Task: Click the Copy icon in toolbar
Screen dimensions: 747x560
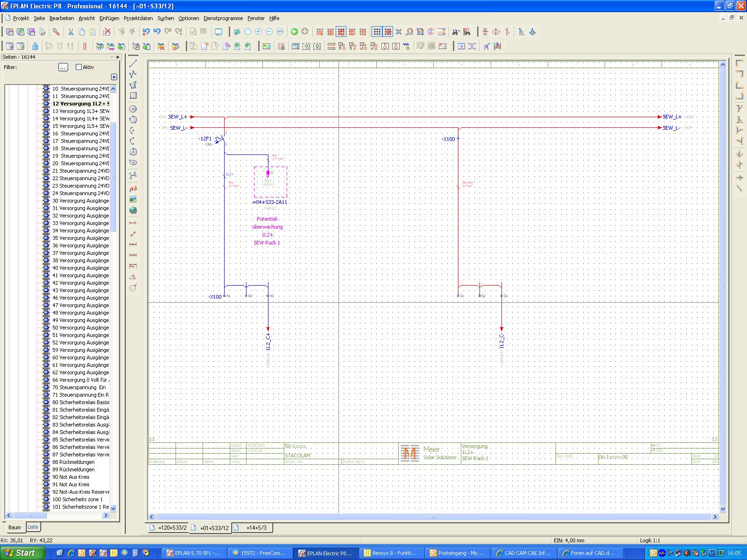Action: point(82,32)
